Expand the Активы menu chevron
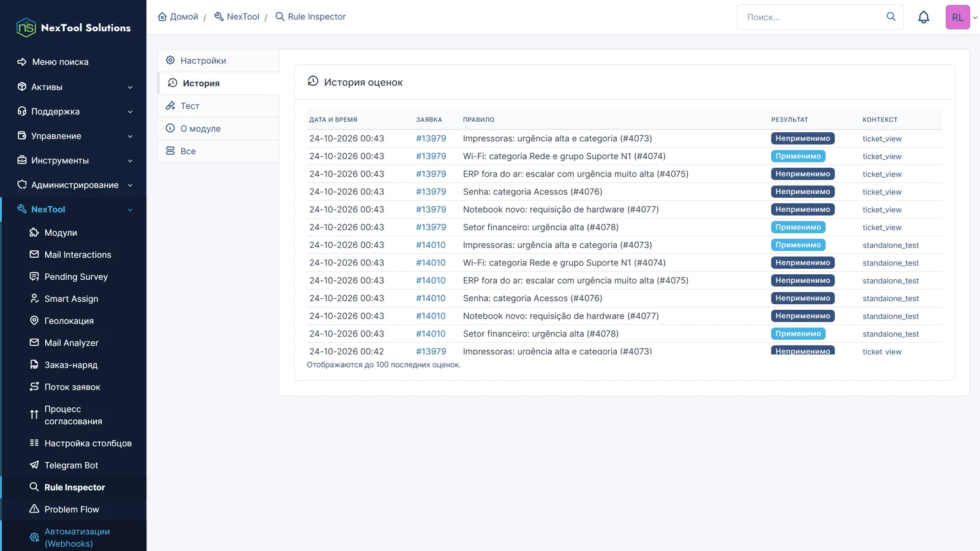This screenshot has width=980, height=551. pyautogui.click(x=130, y=87)
